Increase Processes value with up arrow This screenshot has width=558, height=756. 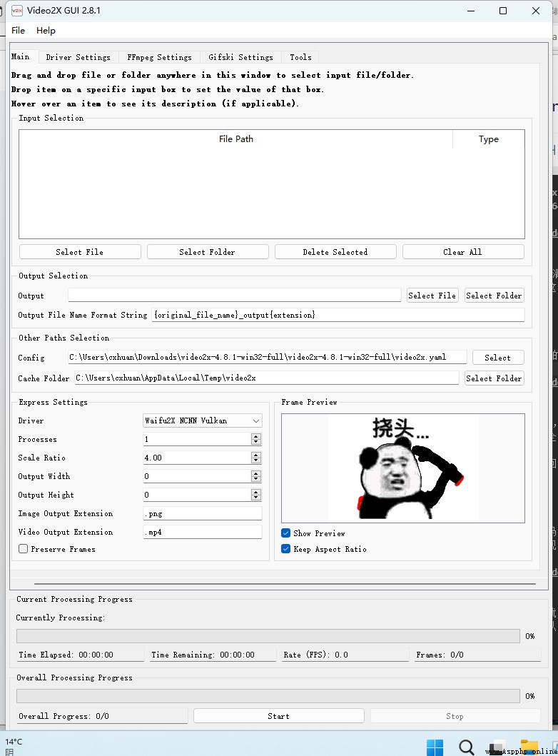[x=256, y=436]
